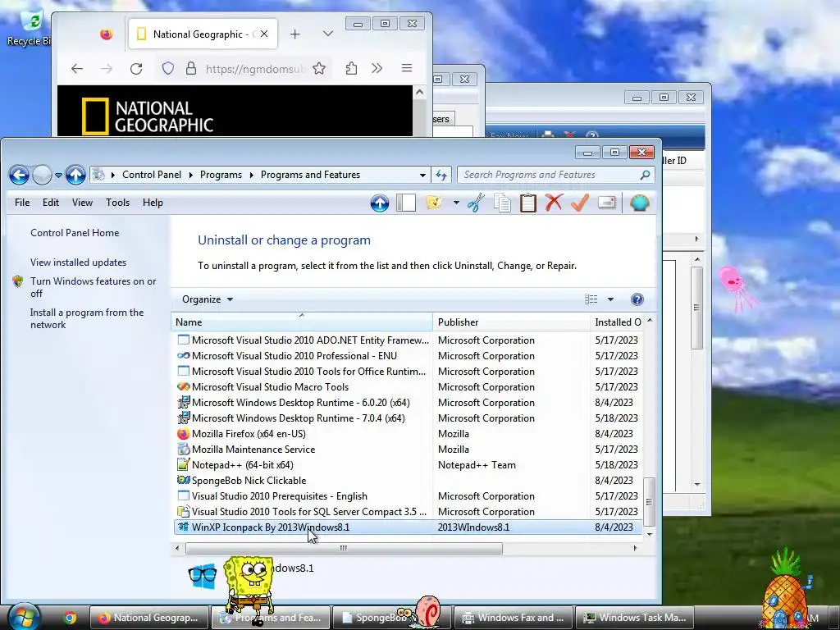Click Firefox Back arrow button
This screenshot has width=840, height=630.
pos(77,69)
